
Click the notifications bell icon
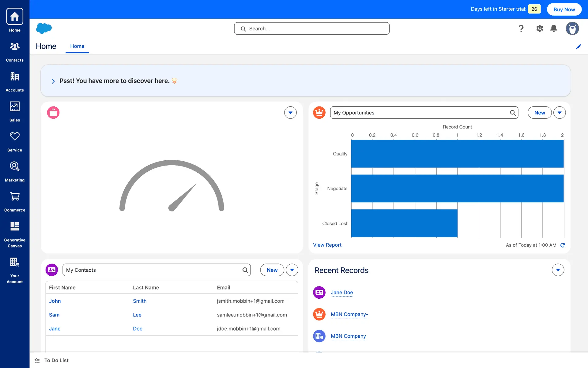553,29
